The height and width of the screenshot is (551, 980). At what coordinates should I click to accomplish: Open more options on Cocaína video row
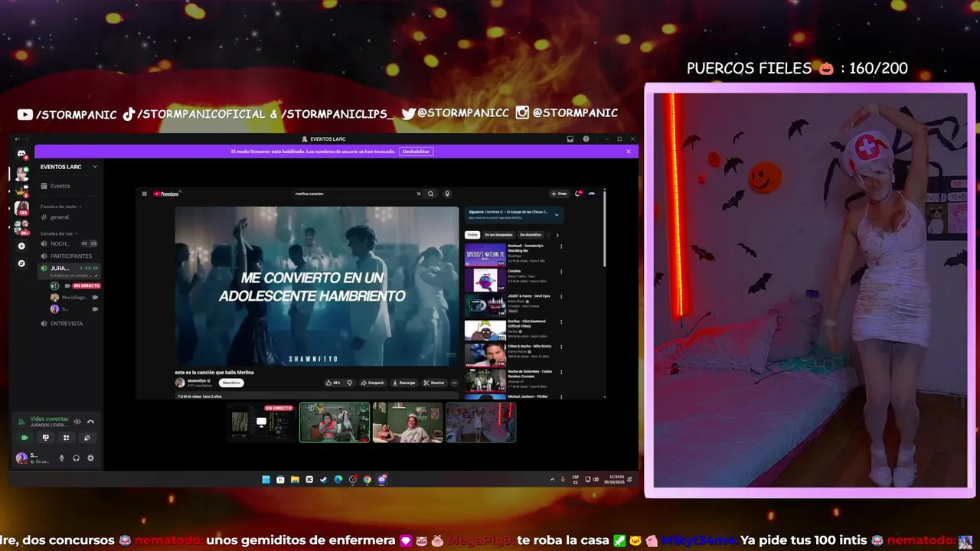(x=561, y=272)
